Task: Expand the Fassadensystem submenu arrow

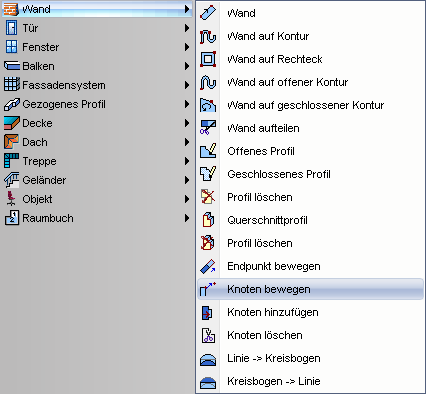Action: [187, 85]
